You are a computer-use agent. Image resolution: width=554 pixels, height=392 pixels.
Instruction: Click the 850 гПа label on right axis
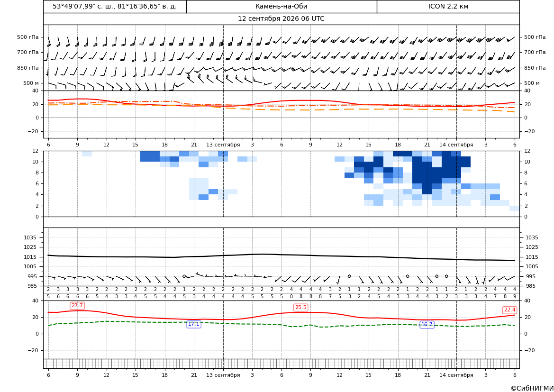pos(535,68)
